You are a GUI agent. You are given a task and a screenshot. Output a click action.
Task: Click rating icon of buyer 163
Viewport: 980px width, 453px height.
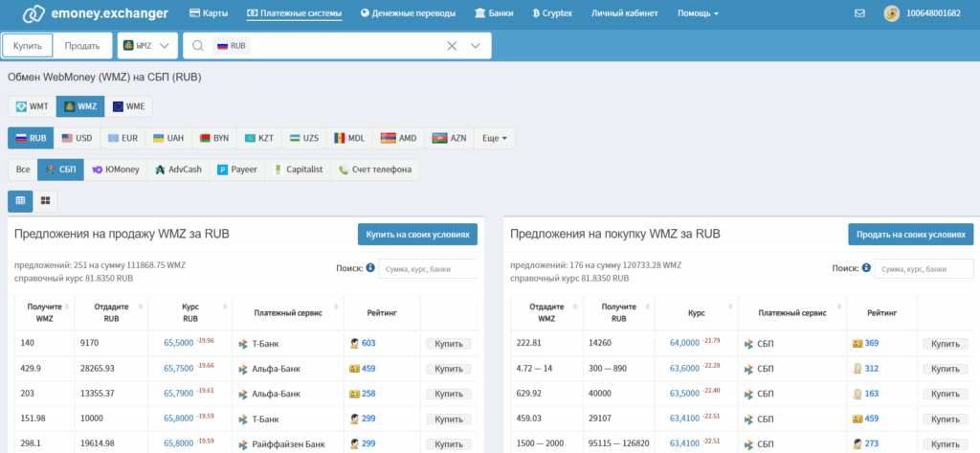(x=857, y=394)
